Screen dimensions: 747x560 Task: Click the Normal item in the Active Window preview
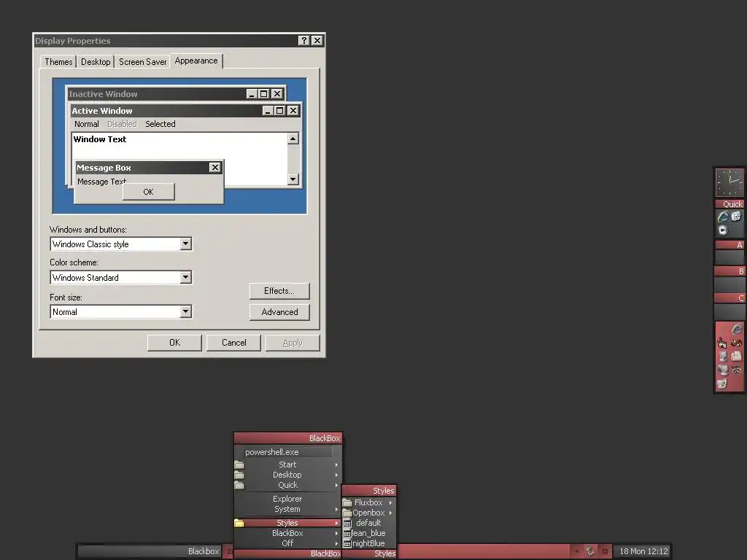86,124
